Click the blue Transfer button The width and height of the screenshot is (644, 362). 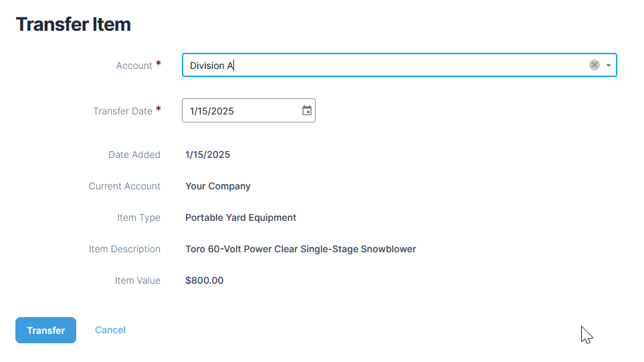(x=45, y=330)
